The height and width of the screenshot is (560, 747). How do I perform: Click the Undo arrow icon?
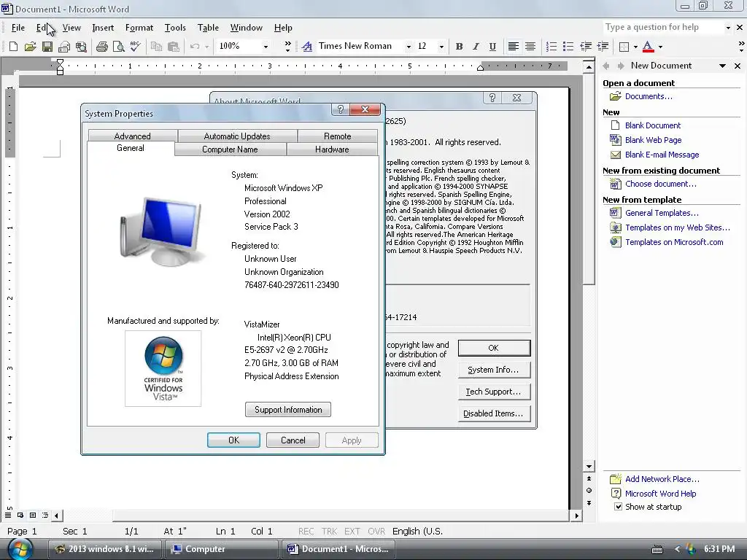pyautogui.click(x=194, y=46)
